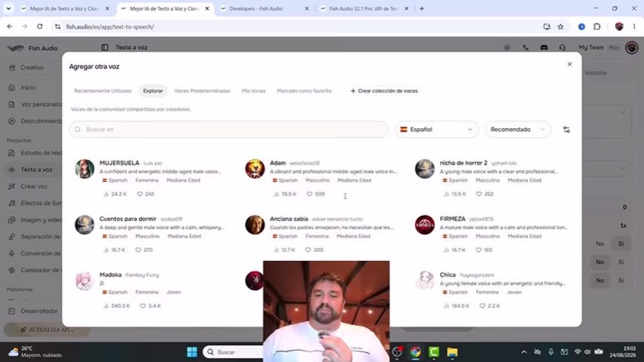The image size is (644, 362).
Task: Open Texto a voz in the sidebar
Action: 36,170
